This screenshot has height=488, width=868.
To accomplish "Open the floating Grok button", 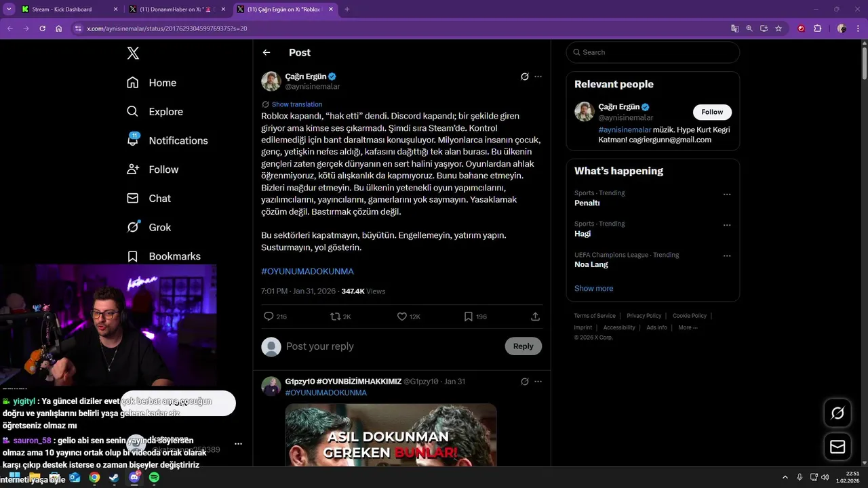I will click(x=837, y=413).
